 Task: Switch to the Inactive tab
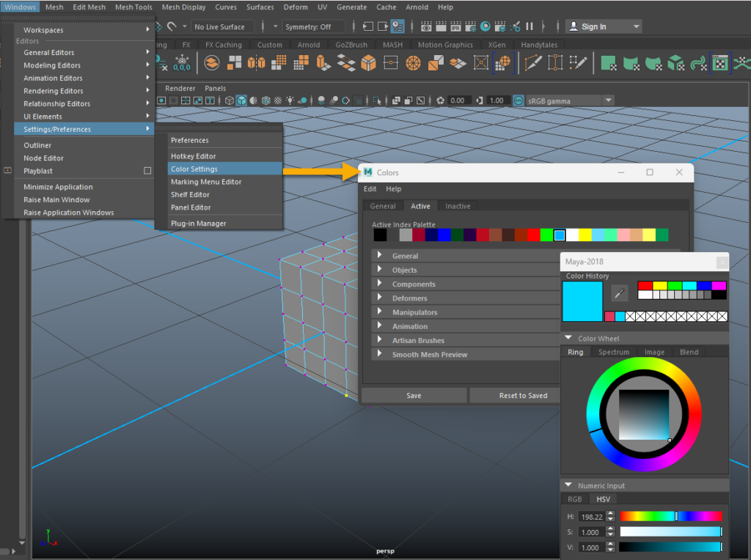(x=458, y=206)
